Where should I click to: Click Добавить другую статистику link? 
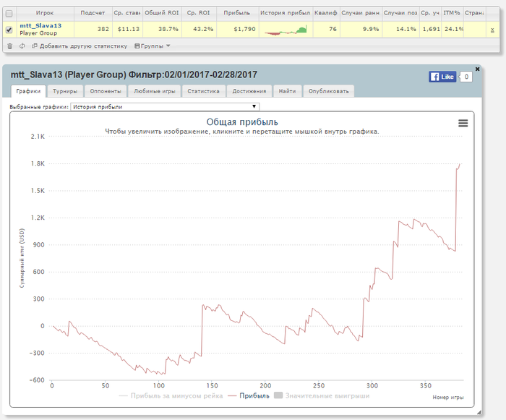pos(80,46)
